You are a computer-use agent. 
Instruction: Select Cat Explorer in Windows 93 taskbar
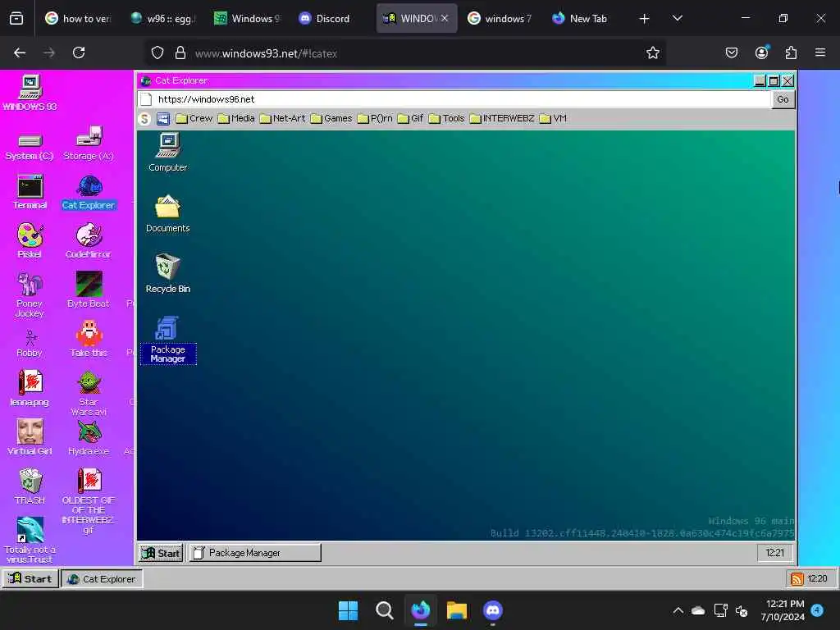click(102, 578)
